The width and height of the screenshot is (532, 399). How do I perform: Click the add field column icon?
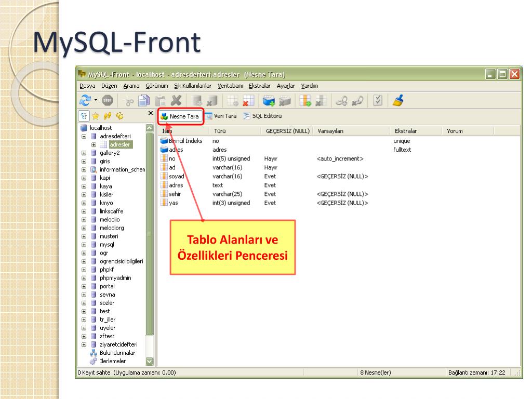click(305, 100)
